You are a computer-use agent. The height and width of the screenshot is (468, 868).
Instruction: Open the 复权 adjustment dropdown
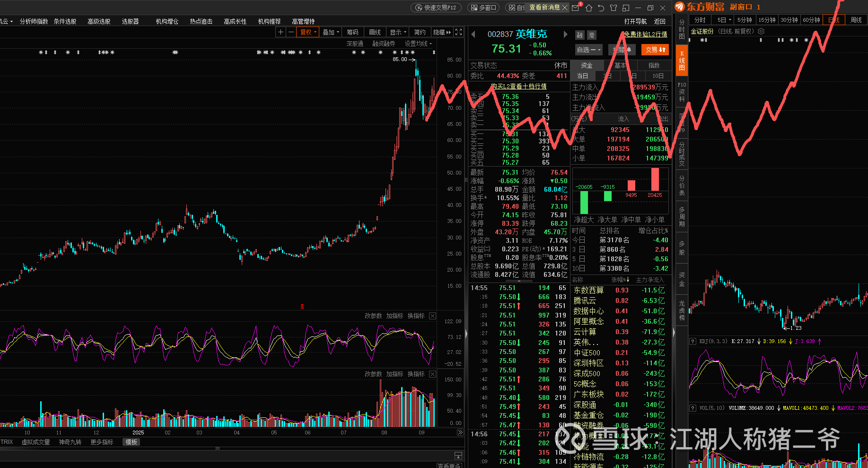point(307,32)
